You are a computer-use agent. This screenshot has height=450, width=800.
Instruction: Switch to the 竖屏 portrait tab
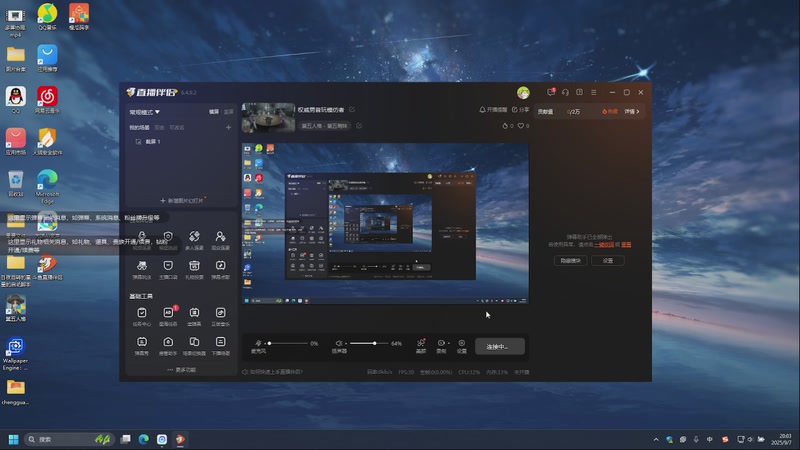click(229, 112)
